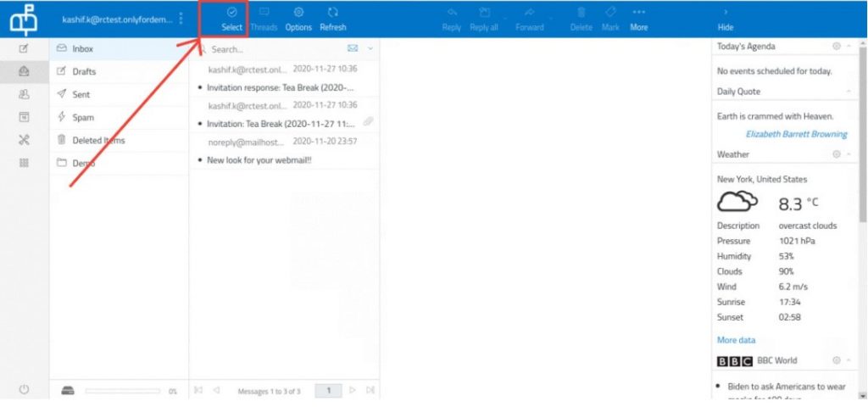Image resolution: width=868 pixels, height=407 pixels.
Task: Click the power logout icon
Action: pyautogui.click(x=24, y=389)
